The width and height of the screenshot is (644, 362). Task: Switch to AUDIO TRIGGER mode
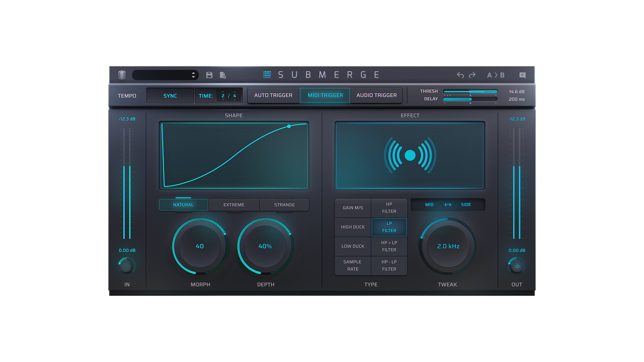[x=376, y=95]
